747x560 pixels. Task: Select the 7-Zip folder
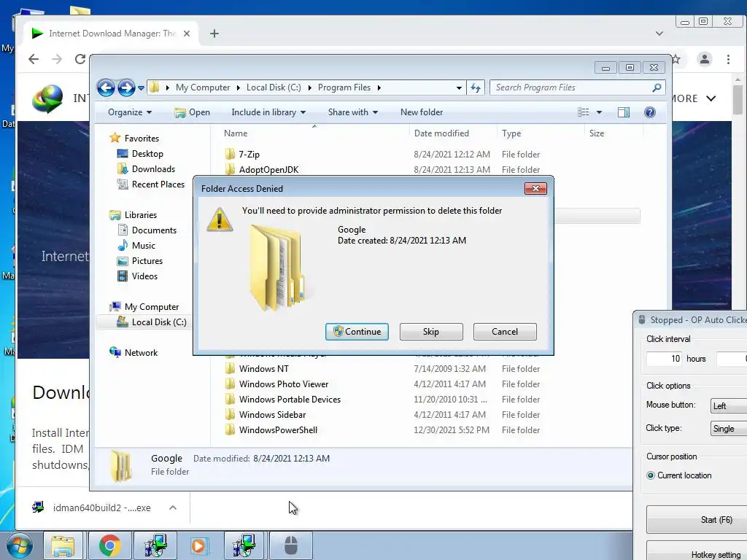tap(249, 155)
